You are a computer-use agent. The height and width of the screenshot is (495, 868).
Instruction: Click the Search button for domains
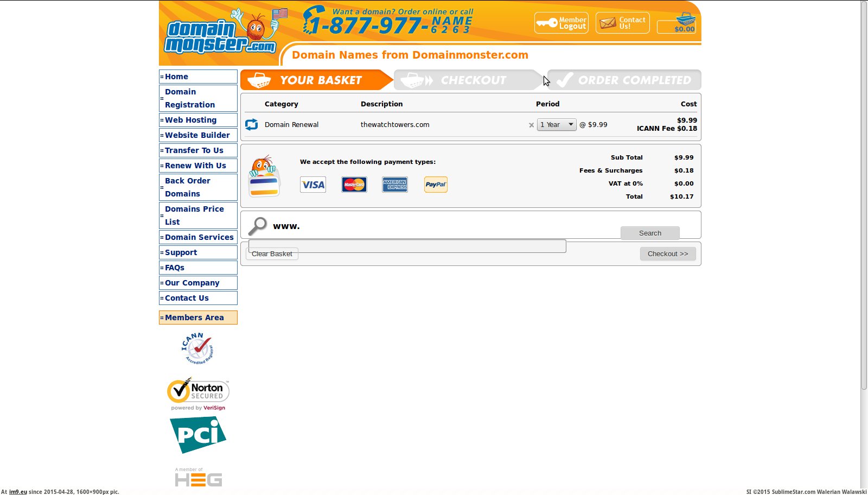click(650, 233)
